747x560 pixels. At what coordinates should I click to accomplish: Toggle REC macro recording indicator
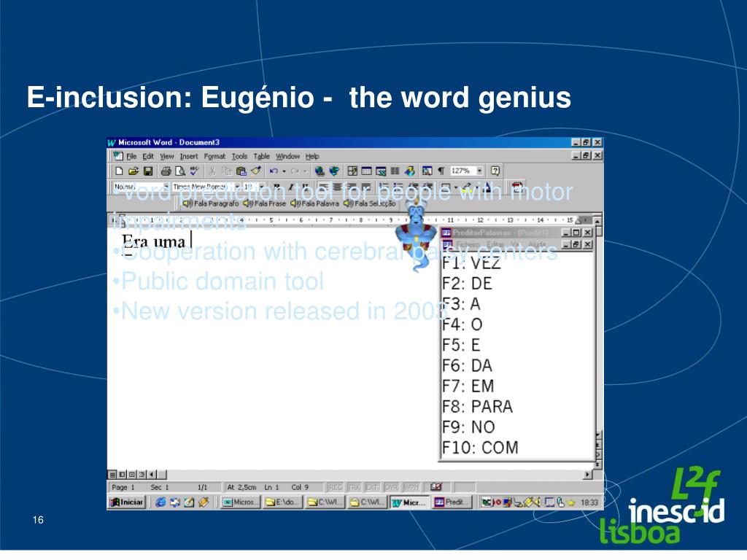[x=336, y=487]
